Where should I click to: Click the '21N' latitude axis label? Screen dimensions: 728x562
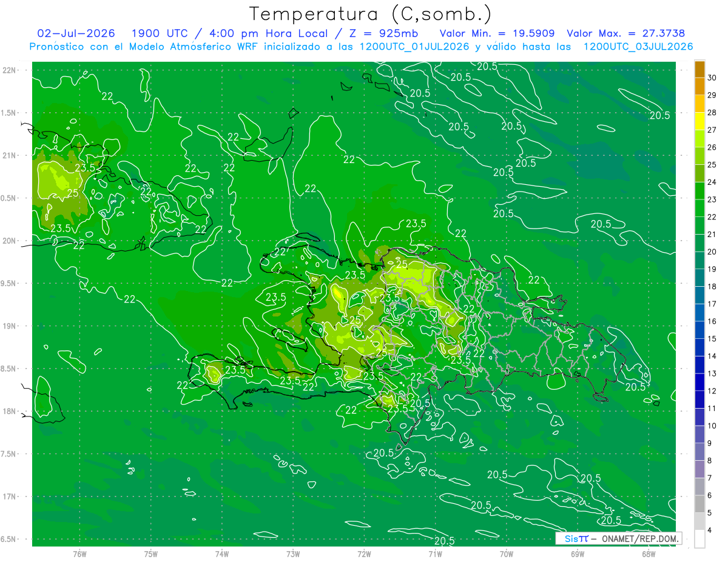click(x=10, y=156)
